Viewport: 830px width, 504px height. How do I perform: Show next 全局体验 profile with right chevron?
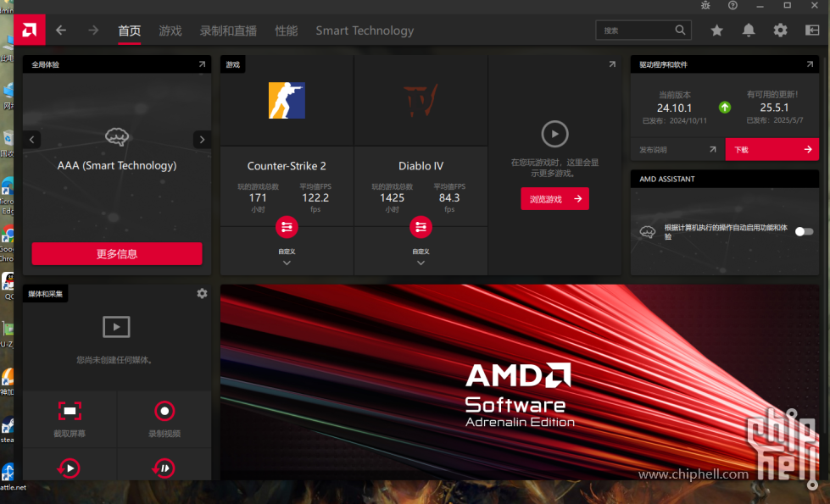203,140
